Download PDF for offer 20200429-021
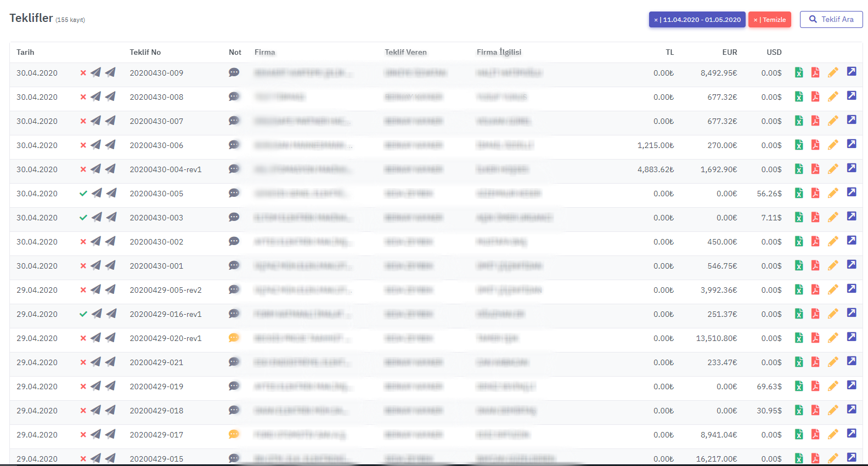868x466 pixels. click(x=815, y=362)
